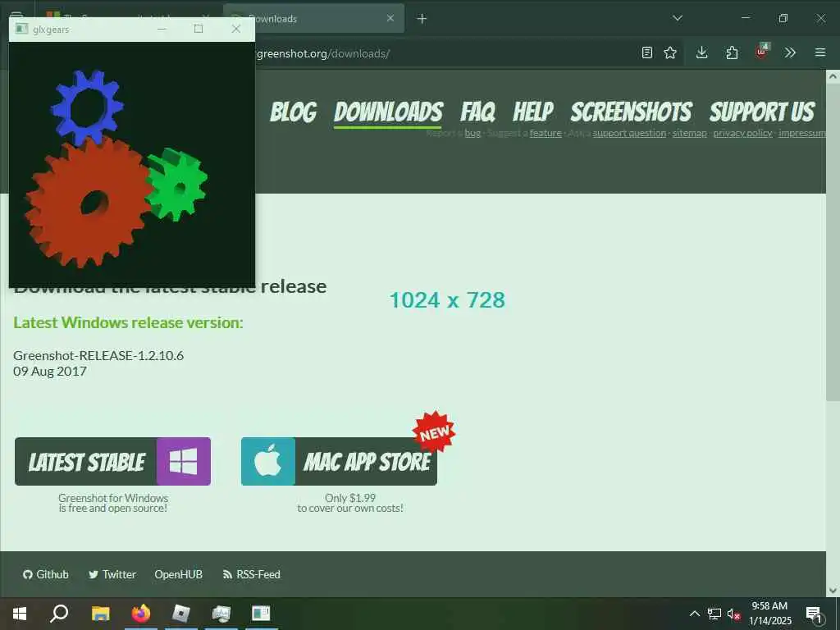Go to the HELP navigation item
The image size is (840, 630).
pos(533,112)
